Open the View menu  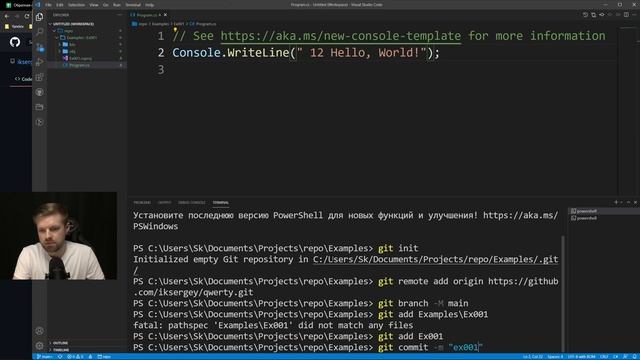pos(93,5)
